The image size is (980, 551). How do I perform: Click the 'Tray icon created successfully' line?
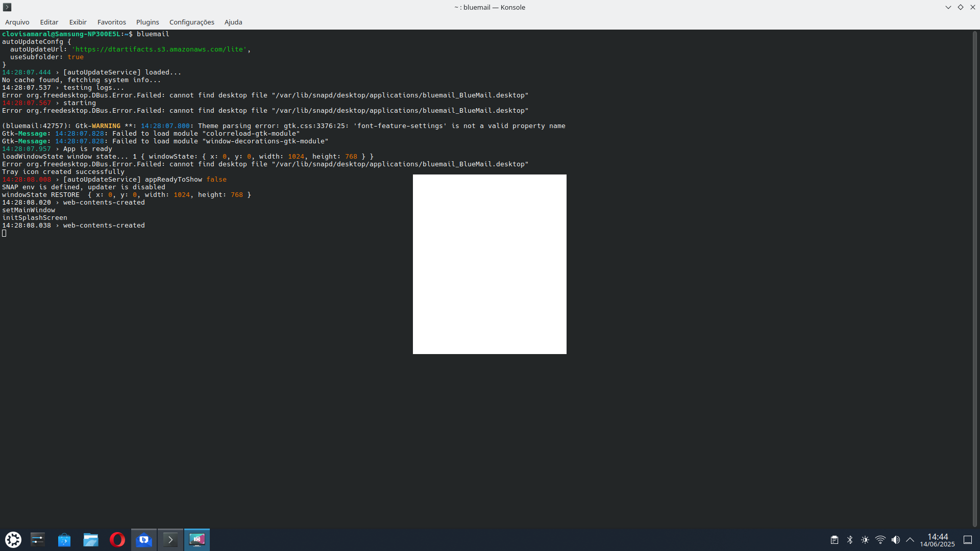click(x=63, y=172)
